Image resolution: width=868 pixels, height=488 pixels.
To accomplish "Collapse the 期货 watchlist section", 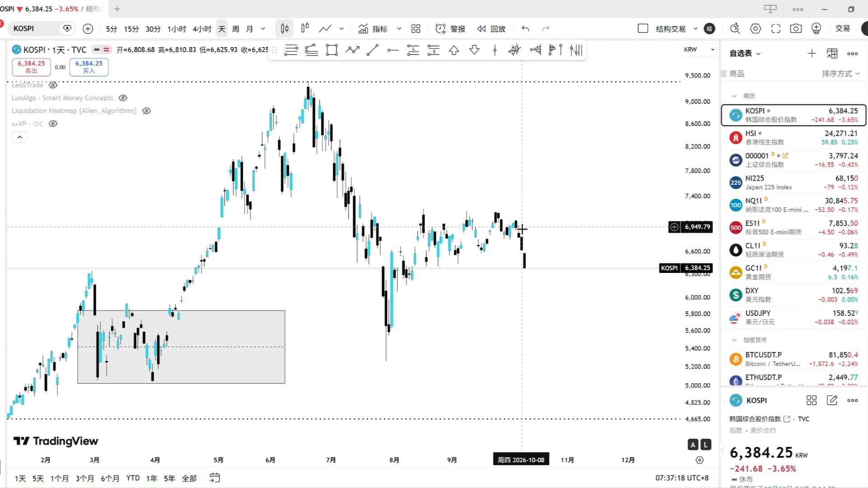I will point(734,96).
